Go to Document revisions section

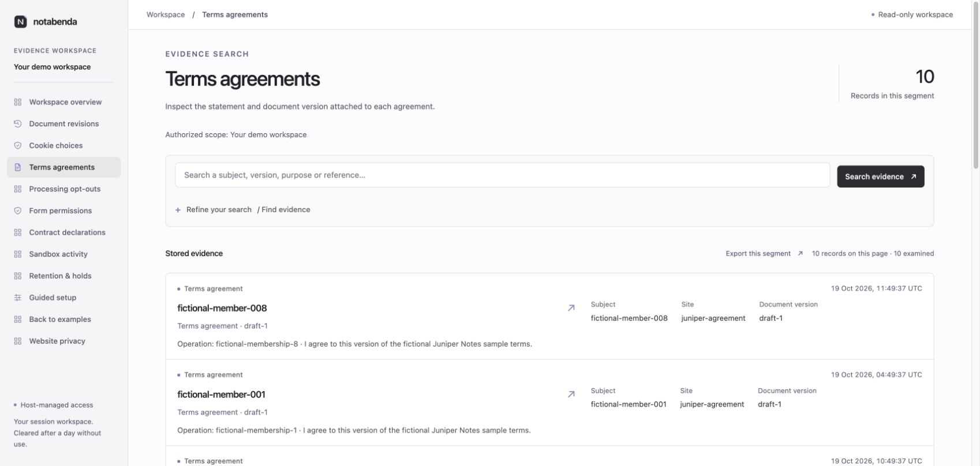point(63,124)
